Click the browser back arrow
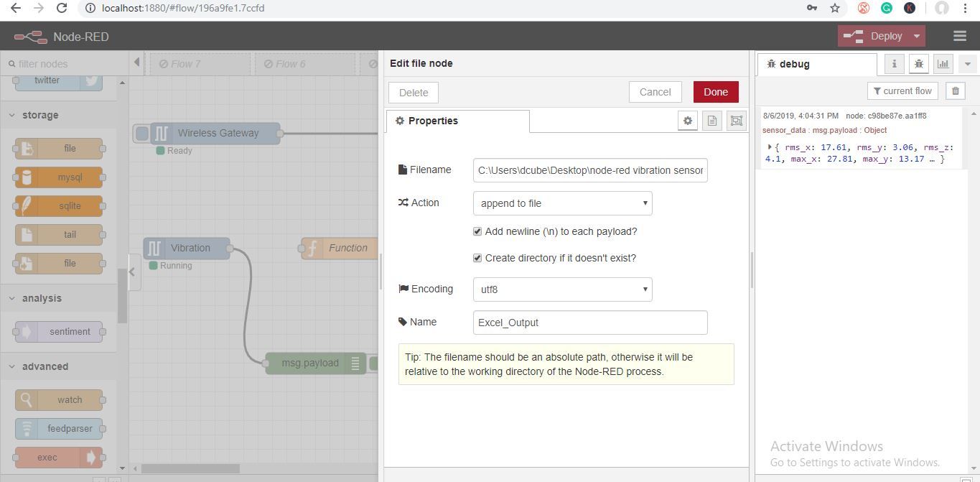 (x=16, y=8)
